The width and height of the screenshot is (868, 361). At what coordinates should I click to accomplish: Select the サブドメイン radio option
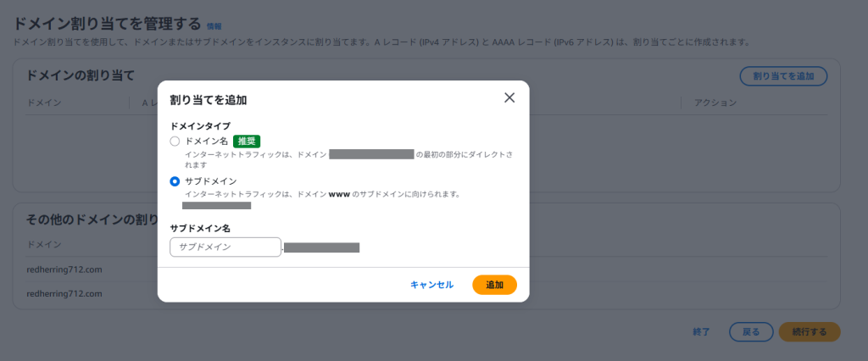175,181
